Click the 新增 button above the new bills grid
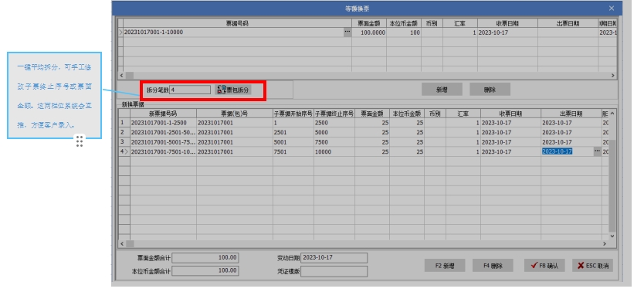This screenshot has height=292, width=644. pos(442,90)
